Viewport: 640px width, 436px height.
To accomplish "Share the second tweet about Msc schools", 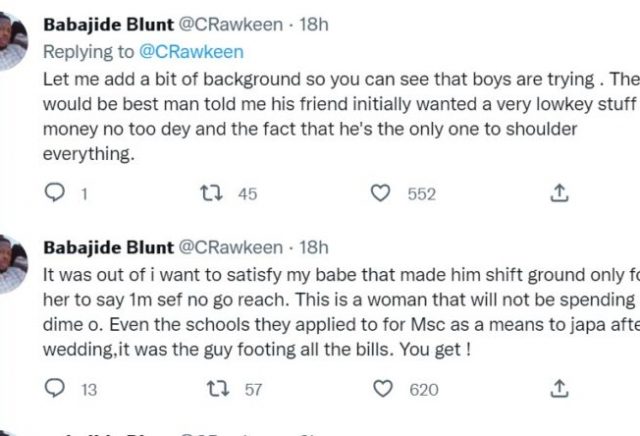I will coord(560,388).
